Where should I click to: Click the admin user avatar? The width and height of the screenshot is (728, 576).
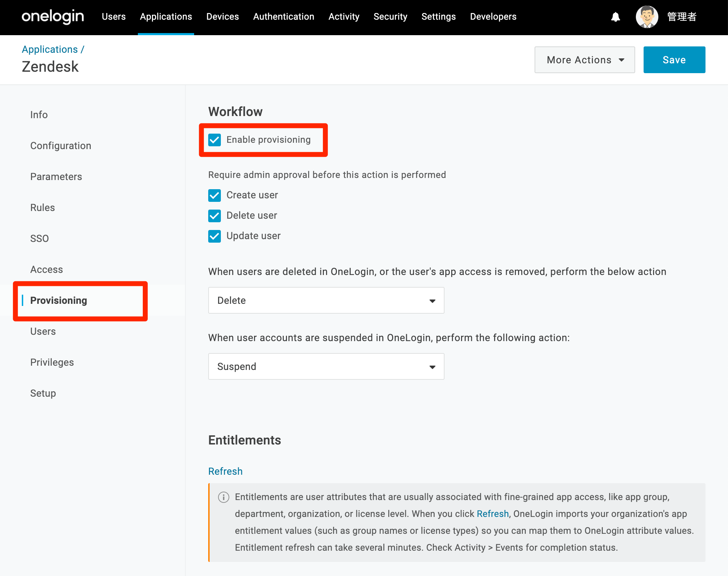(647, 17)
